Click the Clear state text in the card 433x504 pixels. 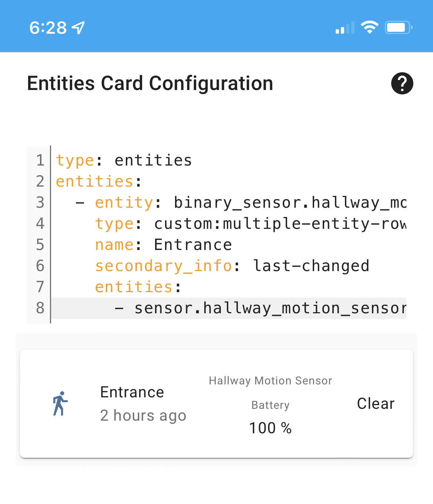(376, 404)
